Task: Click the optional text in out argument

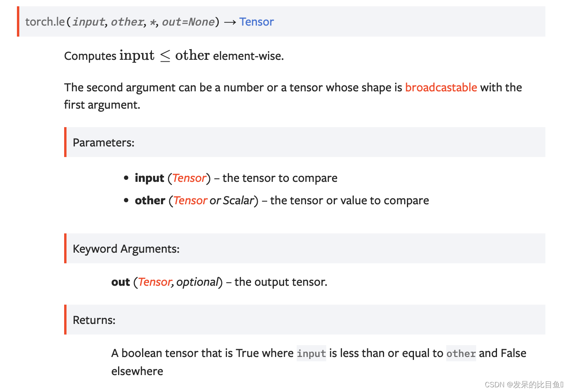Action: tap(197, 282)
